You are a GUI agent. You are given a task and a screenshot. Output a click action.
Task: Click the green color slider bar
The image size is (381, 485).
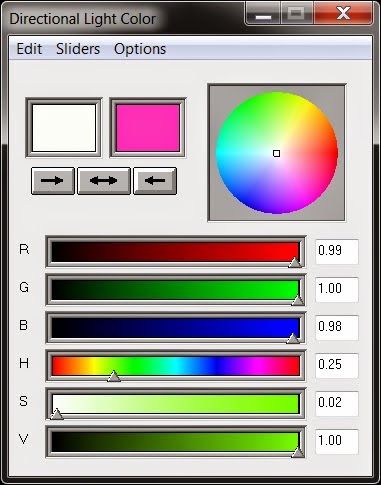[175, 290]
